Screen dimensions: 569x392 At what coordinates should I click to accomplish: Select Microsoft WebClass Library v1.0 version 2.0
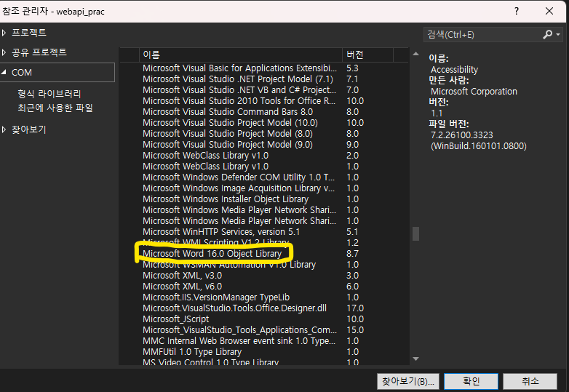point(264,155)
